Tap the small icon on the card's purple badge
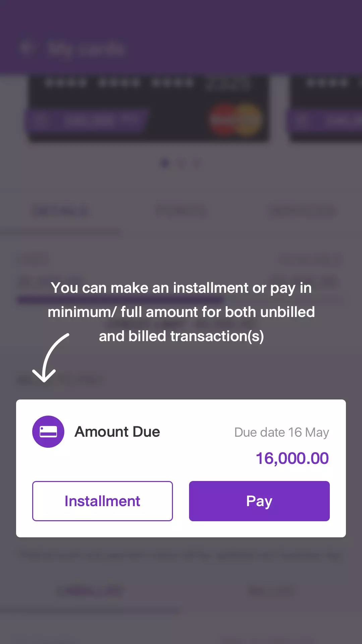Screen dimensions: 362x644 click(x=42, y=120)
